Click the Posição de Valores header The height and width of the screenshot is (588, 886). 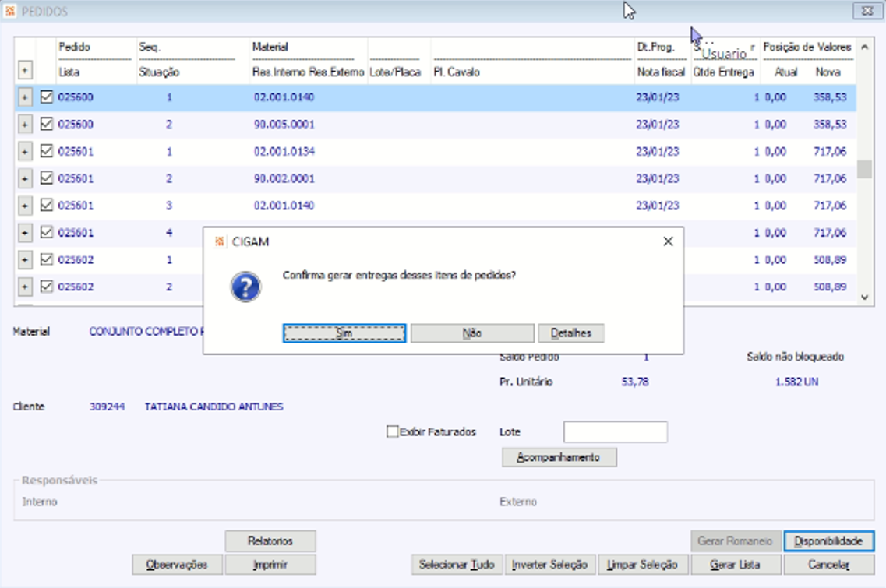807,48
